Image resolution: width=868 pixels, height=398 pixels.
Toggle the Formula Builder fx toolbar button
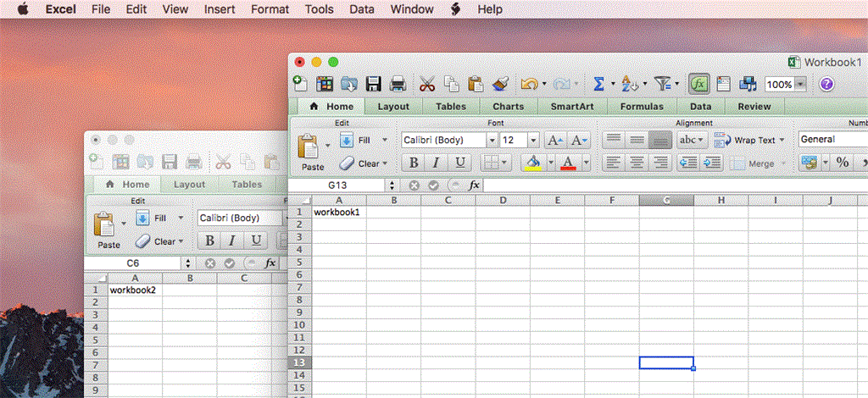pyautogui.click(x=699, y=84)
